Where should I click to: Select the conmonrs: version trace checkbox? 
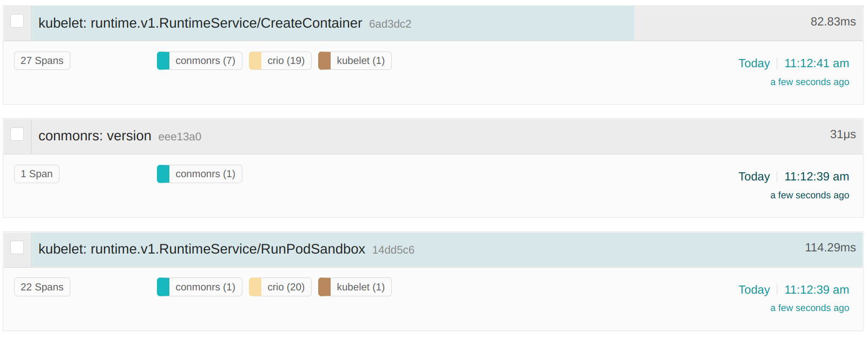pyautogui.click(x=17, y=134)
